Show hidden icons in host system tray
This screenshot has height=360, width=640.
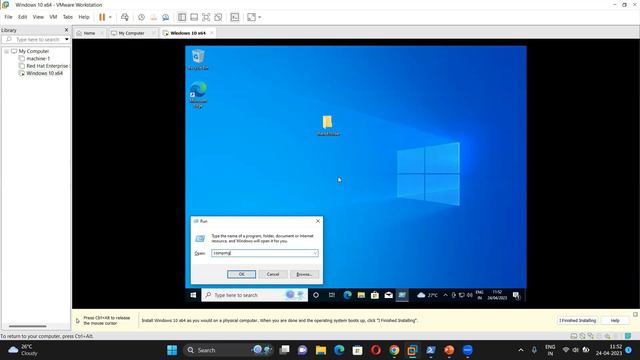coord(521,350)
